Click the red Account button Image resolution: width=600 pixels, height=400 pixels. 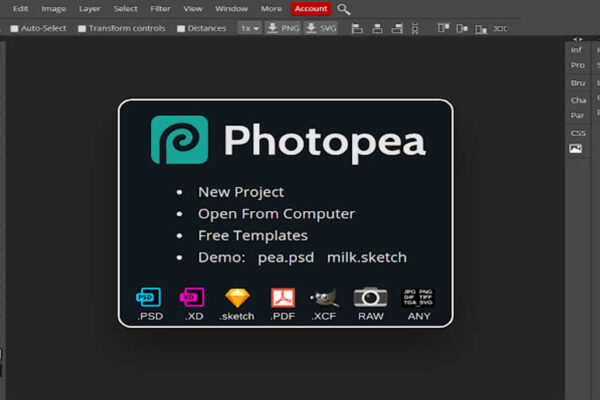[x=311, y=8]
